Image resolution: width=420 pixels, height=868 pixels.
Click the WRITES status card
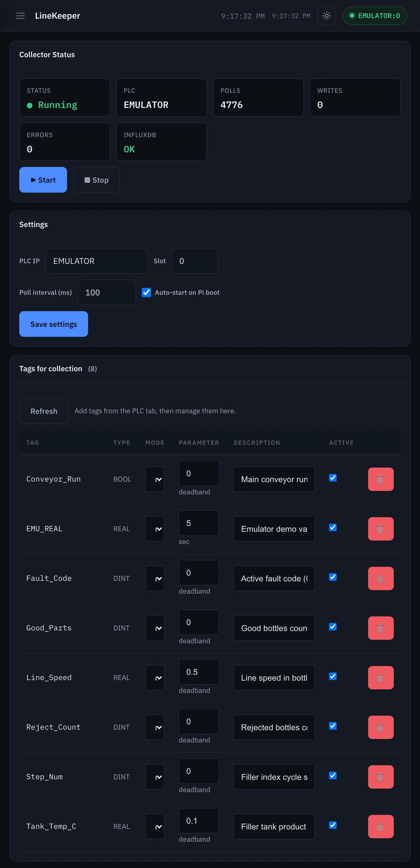coord(355,97)
